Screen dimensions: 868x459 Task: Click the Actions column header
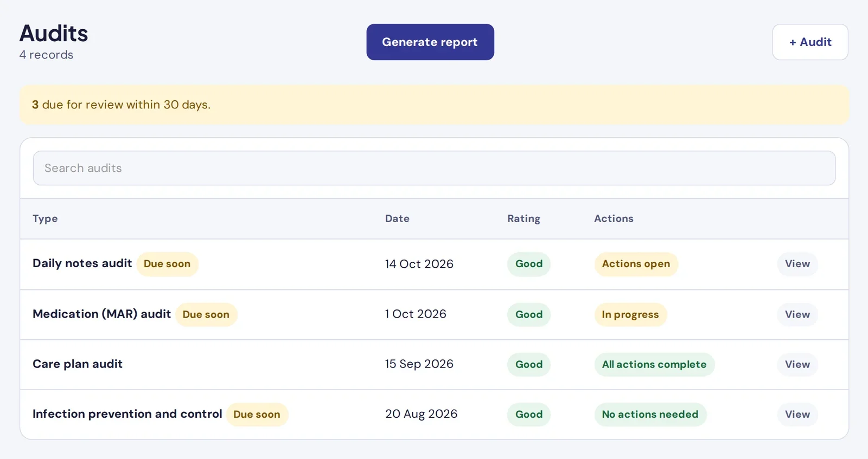pos(614,218)
